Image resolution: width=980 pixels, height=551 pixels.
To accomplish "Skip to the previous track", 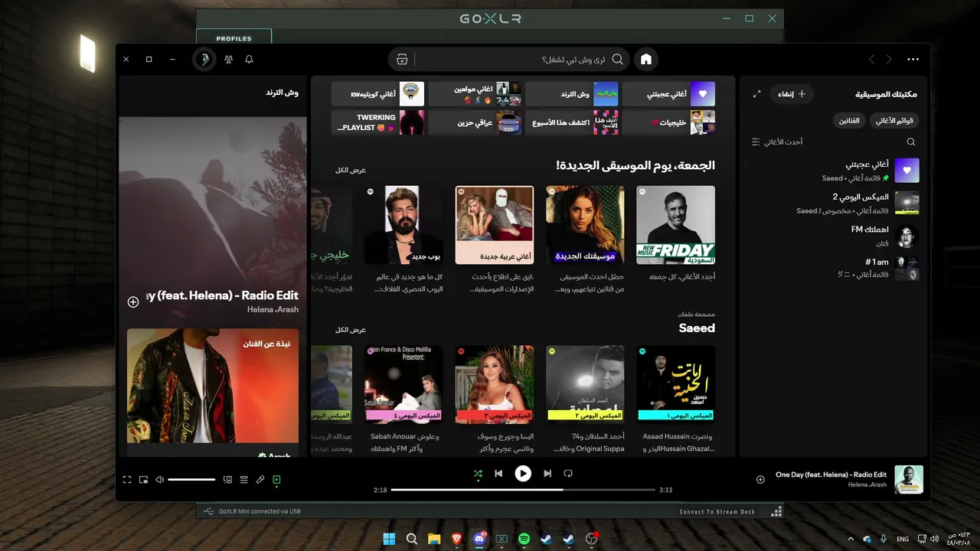I will tap(498, 474).
